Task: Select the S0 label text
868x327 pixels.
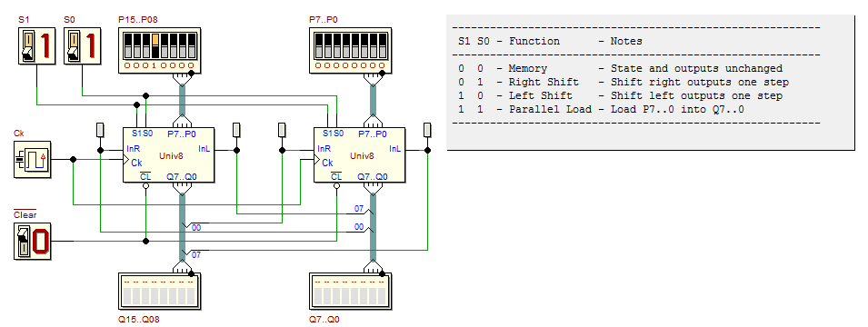Action: coord(69,19)
